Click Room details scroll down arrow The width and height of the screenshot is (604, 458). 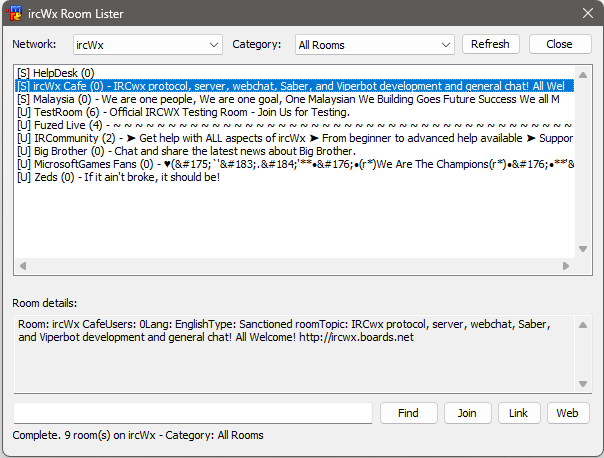[583, 384]
